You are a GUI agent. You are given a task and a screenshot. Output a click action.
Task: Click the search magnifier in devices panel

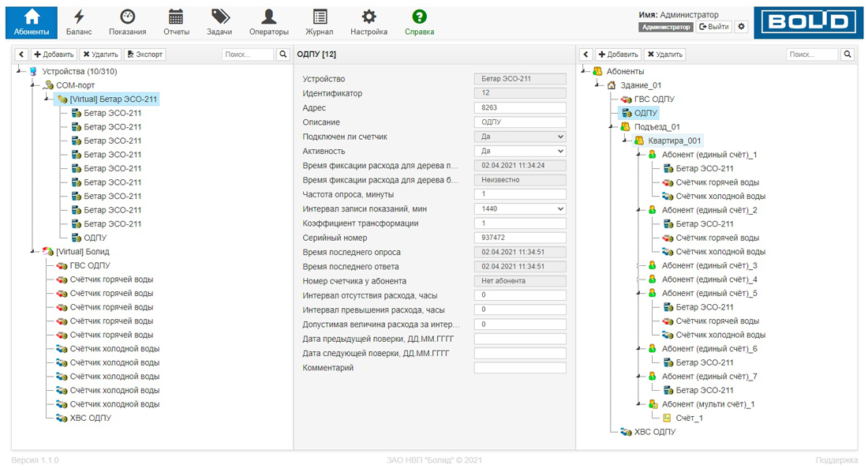[283, 54]
